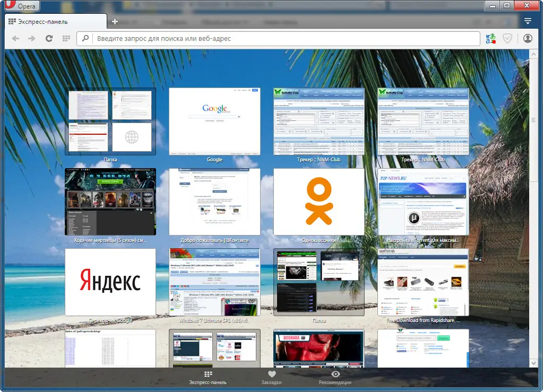The height and width of the screenshot is (392, 543).
Task: Click the Opera menu button
Action: point(21,5)
